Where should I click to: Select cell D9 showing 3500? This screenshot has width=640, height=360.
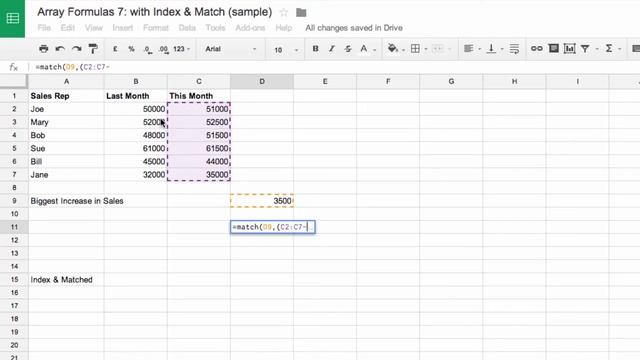coord(262,201)
